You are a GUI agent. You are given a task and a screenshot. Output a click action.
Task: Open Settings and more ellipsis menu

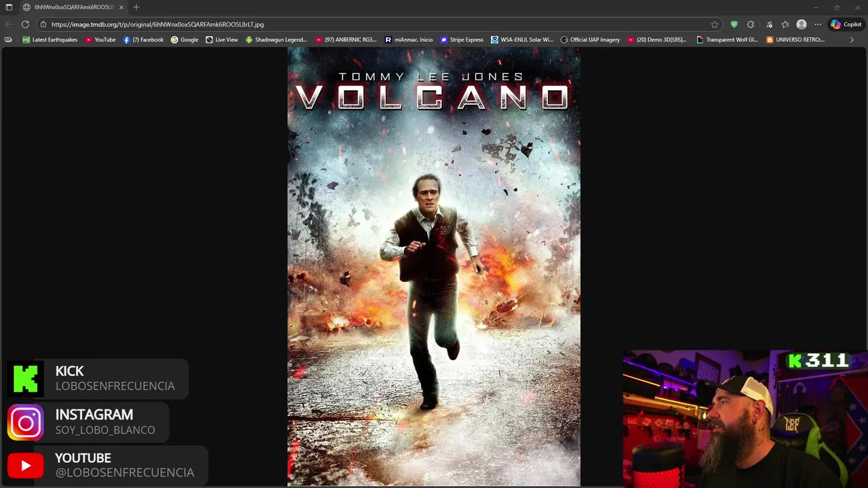click(818, 24)
